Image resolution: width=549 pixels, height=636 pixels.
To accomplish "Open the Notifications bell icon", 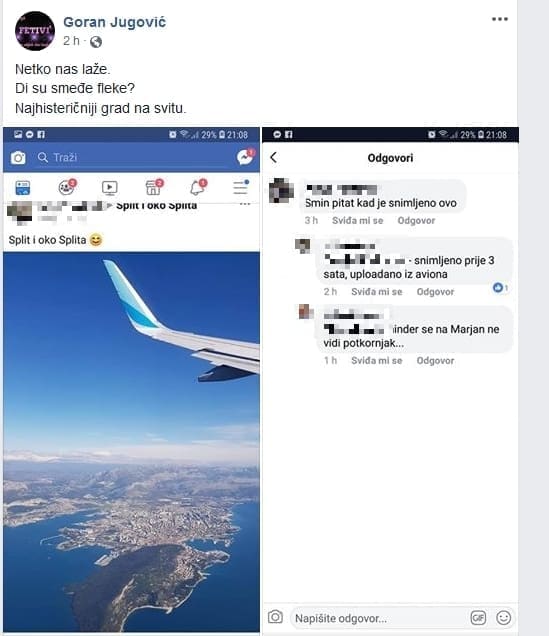I will (197, 187).
